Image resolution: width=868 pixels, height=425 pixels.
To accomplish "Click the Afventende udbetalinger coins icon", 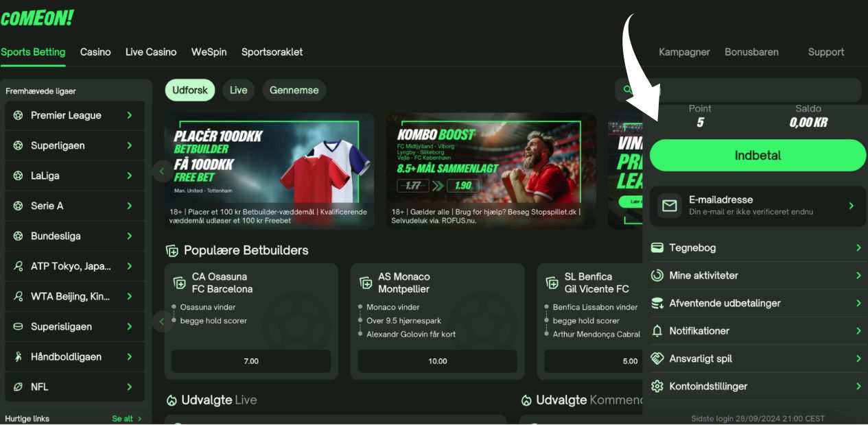I will click(657, 303).
